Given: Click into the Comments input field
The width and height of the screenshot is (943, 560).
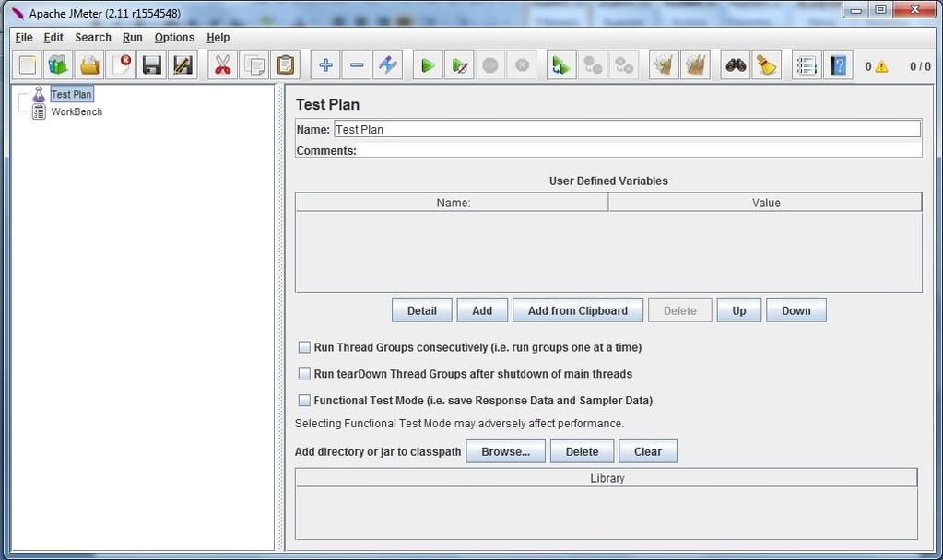Looking at the screenshot, I should point(640,150).
